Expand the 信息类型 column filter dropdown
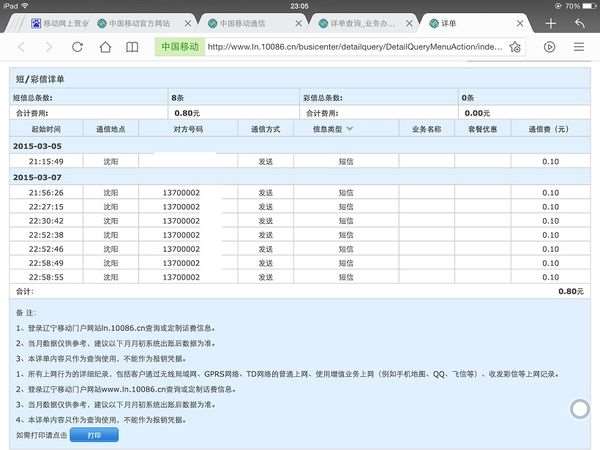This screenshot has width=600, height=450. point(349,129)
